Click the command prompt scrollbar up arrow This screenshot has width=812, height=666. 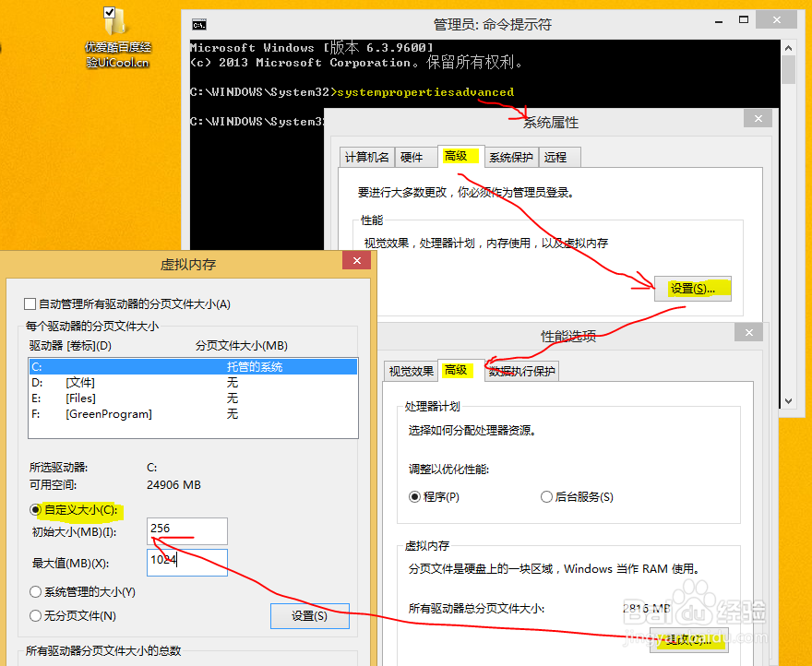pyautogui.click(x=788, y=48)
